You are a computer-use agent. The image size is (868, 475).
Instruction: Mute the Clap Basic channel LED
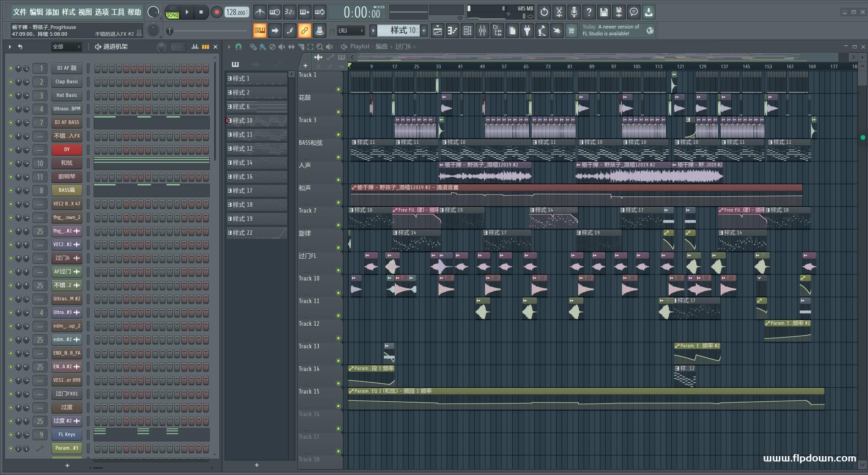[11, 82]
